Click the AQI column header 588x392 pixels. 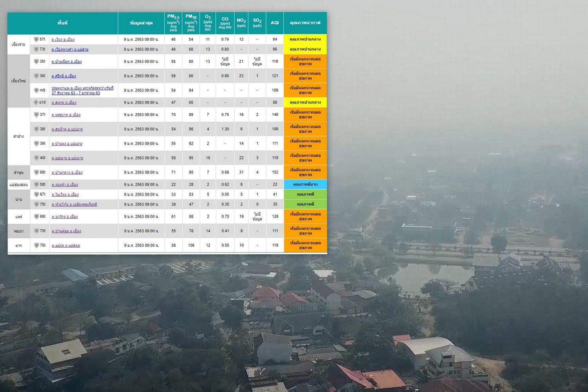[x=275, y=23]
